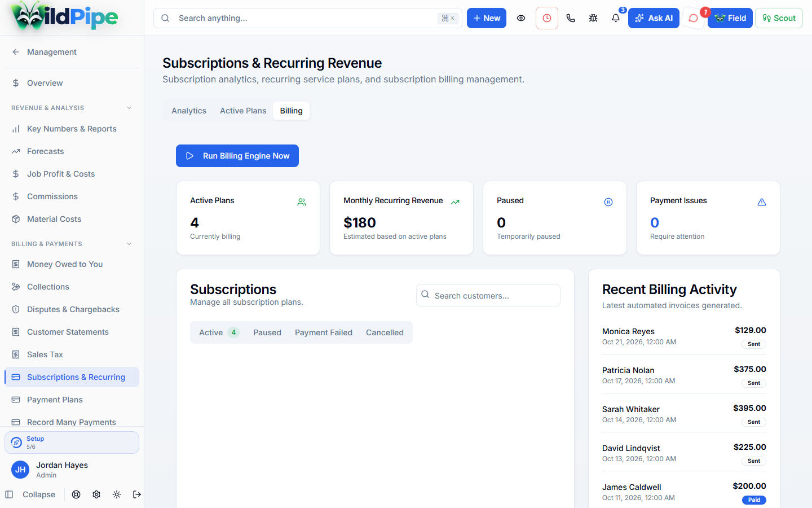This screenshot has width=812, height=508.
Task: Click the eye view icon in top bar
Action: coord(521,18)
